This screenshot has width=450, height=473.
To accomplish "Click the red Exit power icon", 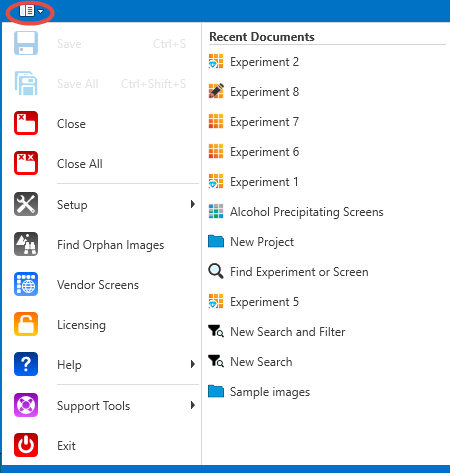I will [26, 445].
